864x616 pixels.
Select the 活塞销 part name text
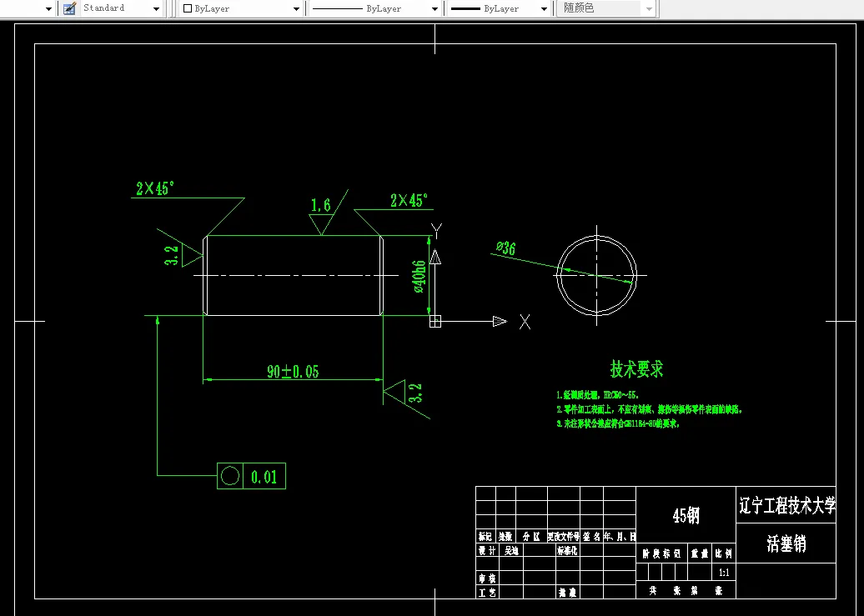(x=786, y=543)
